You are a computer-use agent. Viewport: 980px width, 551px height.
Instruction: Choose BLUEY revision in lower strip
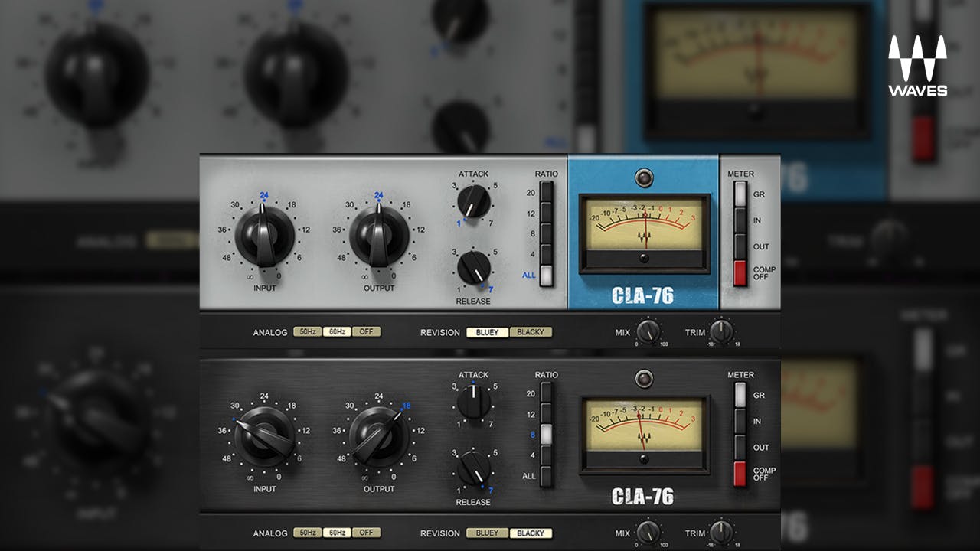coord(487,533)
